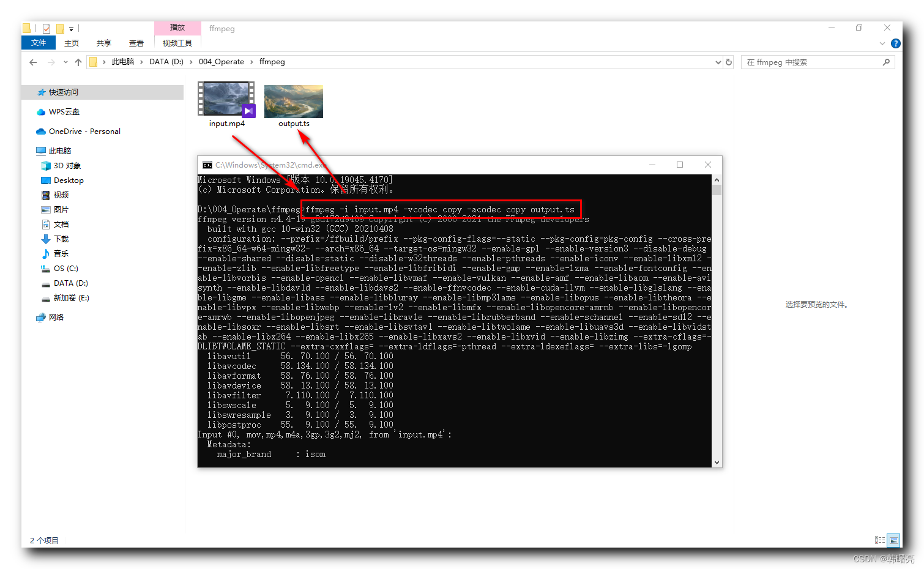Expand the address bar history dropdown
This screenshot has width=924, height=569.
click(x=718, y=62)
